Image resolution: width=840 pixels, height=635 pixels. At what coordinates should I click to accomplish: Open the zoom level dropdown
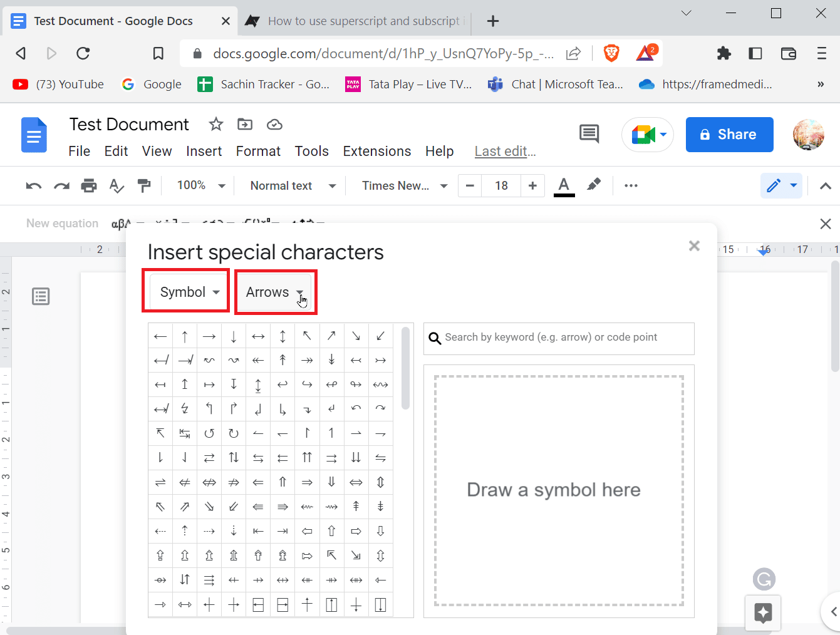(199, 185)
